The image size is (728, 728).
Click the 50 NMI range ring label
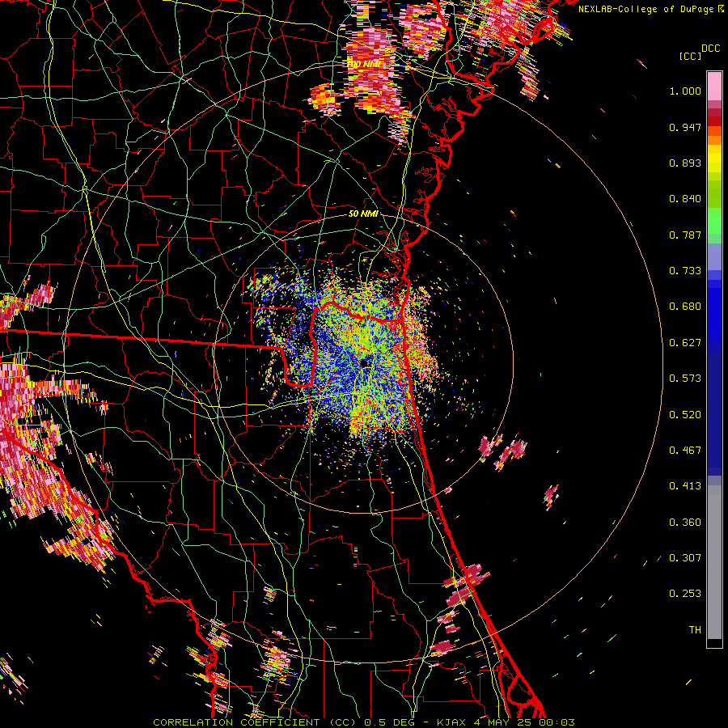click(363, 214)
